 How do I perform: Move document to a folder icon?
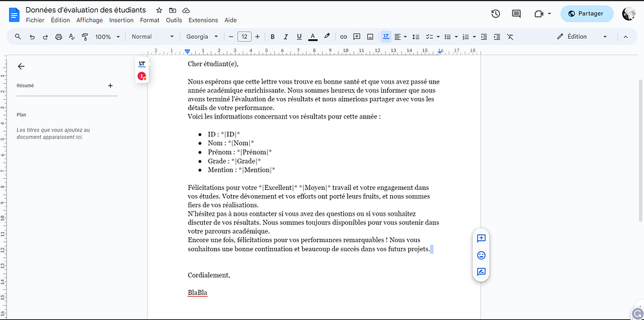coord(173,10)
